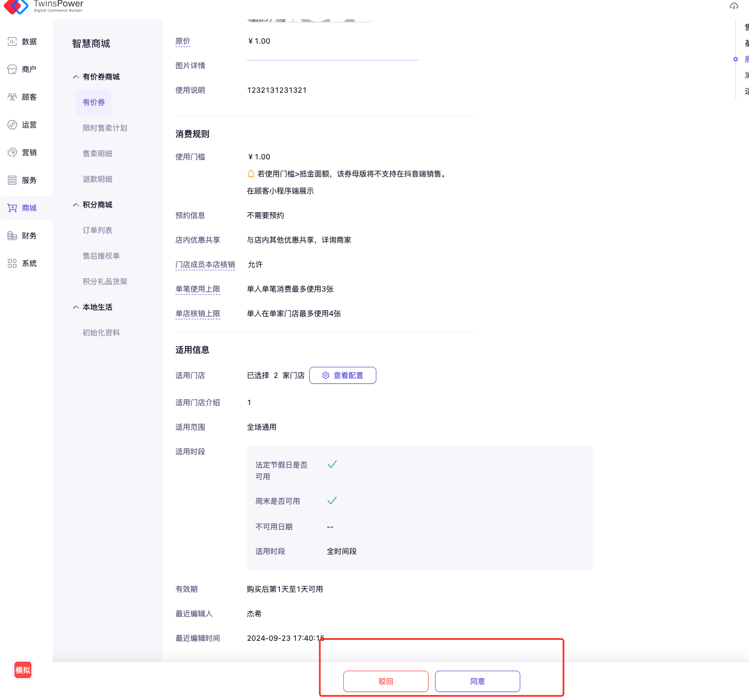749x700 pixels.
Task: Approve by clicking 同意 button
Action: 477,681
